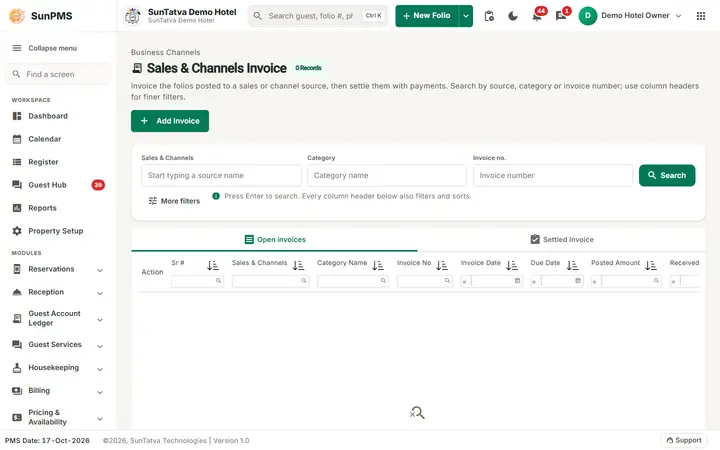720x450 pixels.
Task: Expand More filters
Action: [174, 201]
